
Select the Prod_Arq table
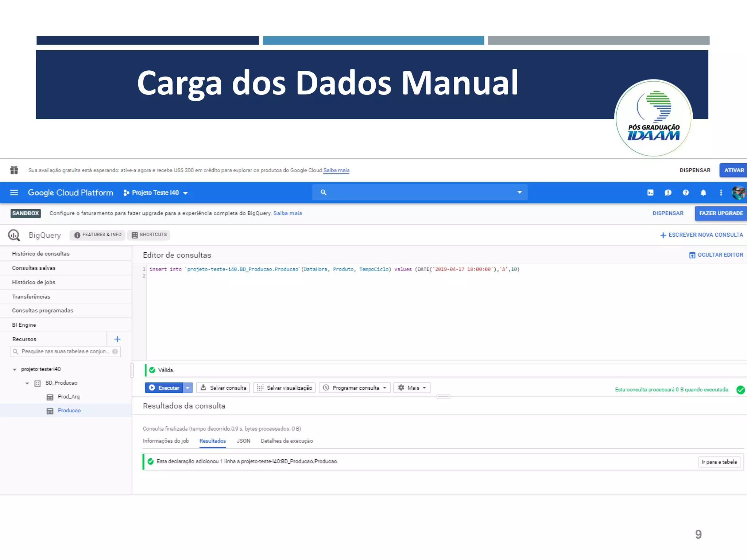pyautogui.click(x=69, y=397)
